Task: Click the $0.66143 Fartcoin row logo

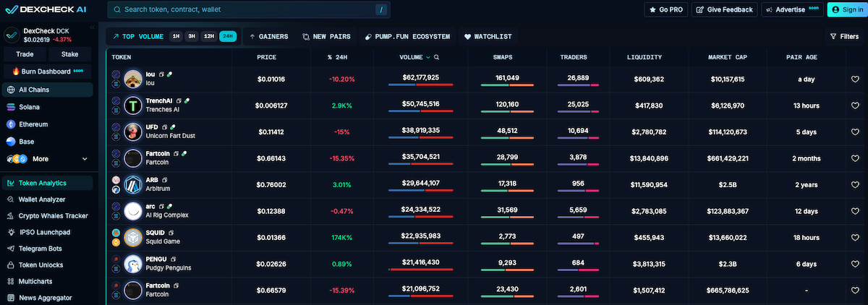Action: 132,158
